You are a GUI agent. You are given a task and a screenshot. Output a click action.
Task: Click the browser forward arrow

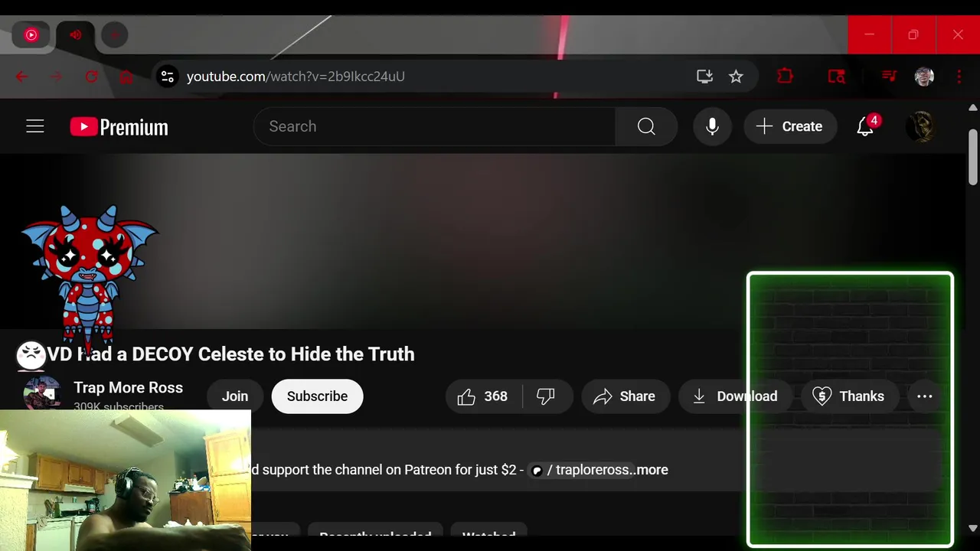coord(56,77)
